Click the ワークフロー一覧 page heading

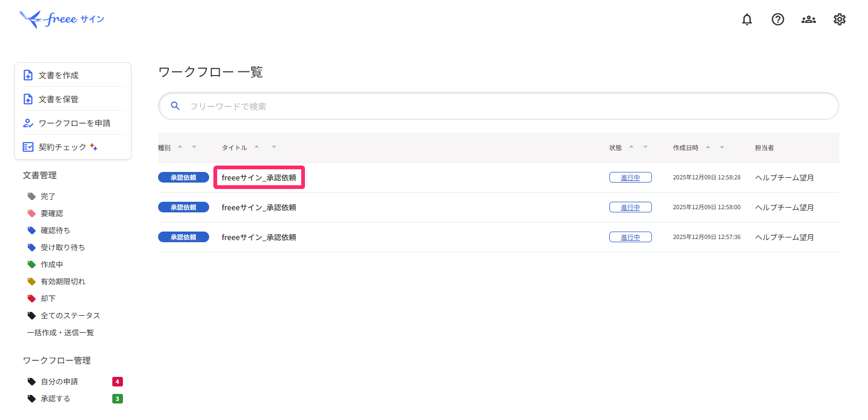click(x=211, y=72)
